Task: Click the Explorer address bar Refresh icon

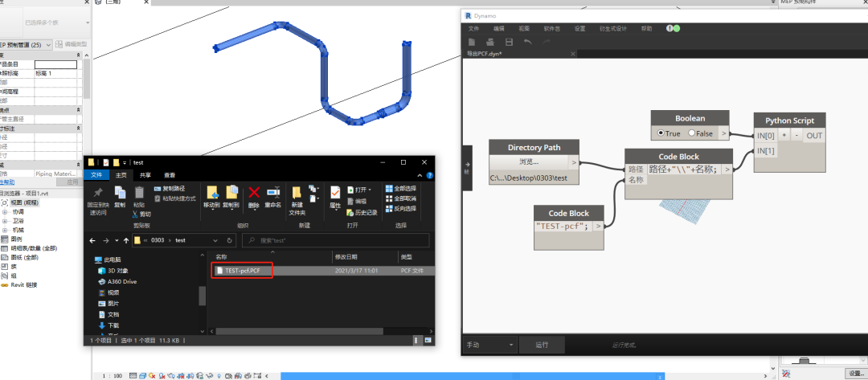Action: point(229,240)
